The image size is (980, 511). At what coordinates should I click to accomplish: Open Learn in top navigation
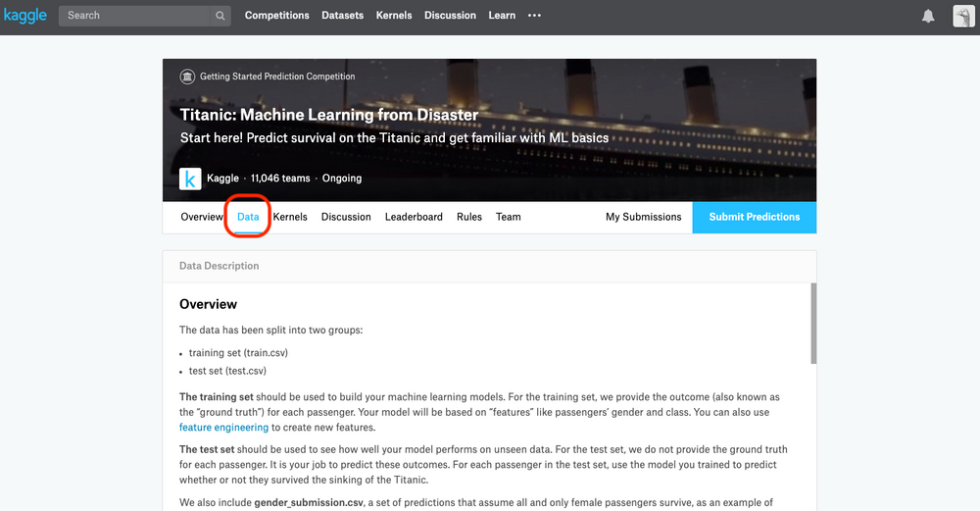click(x=502, y=15)
